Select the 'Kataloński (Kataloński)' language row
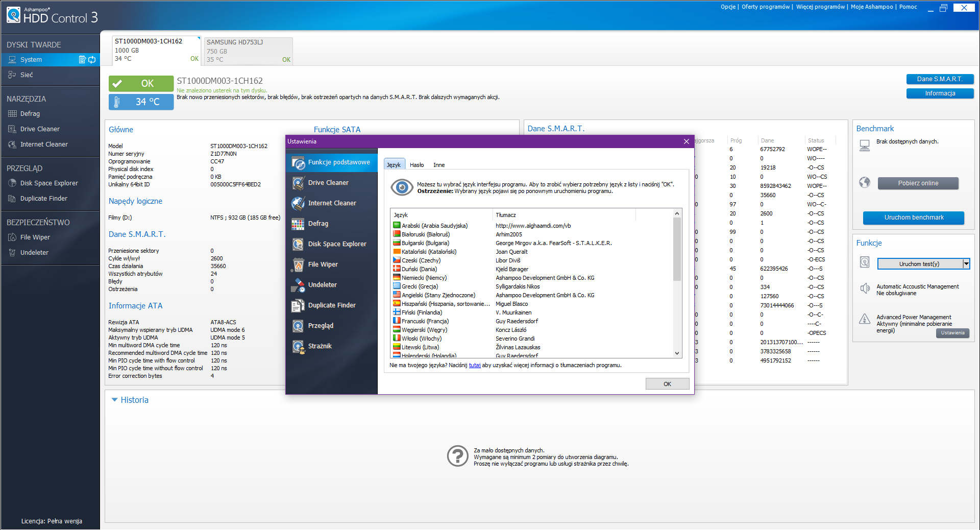This screenshot has width=980, height=530. pos(532,252)
